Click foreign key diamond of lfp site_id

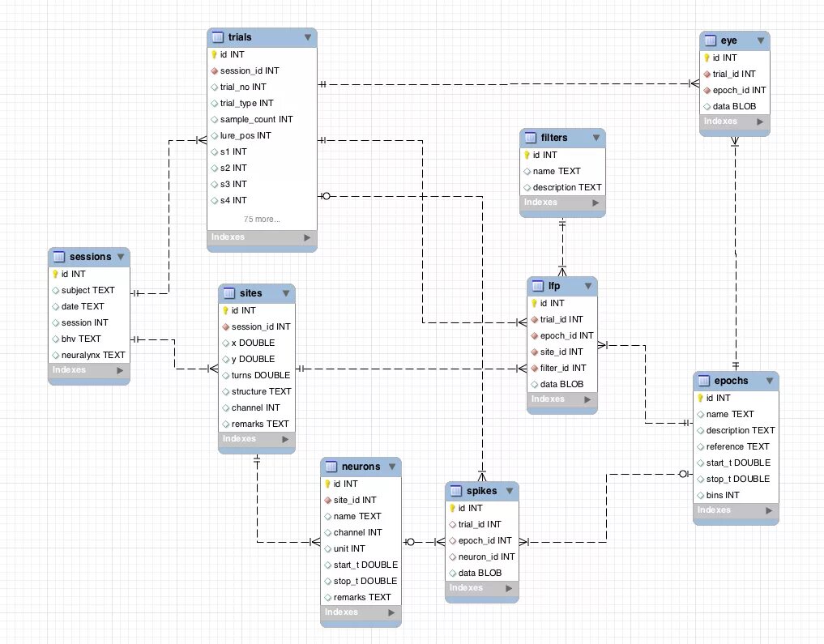(x=535, y=352)
